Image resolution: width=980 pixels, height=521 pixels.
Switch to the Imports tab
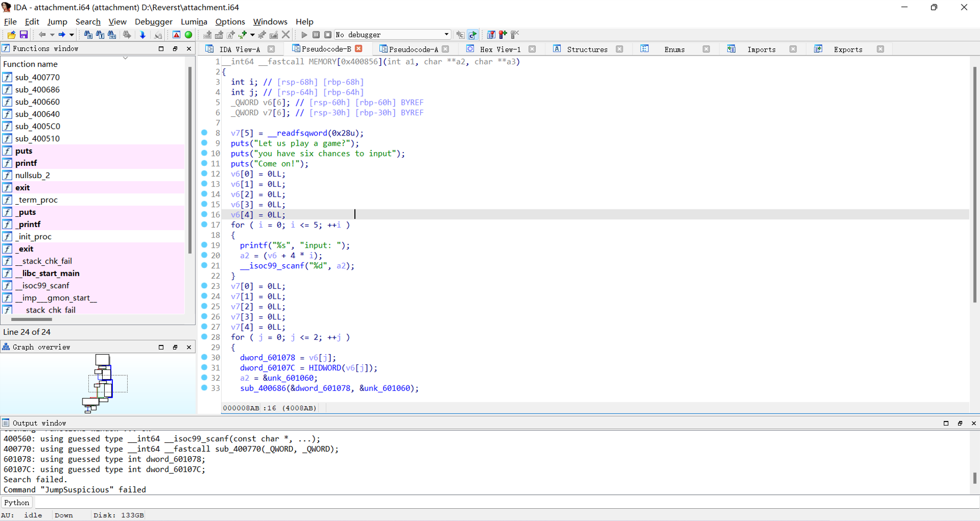pos(761,49)
